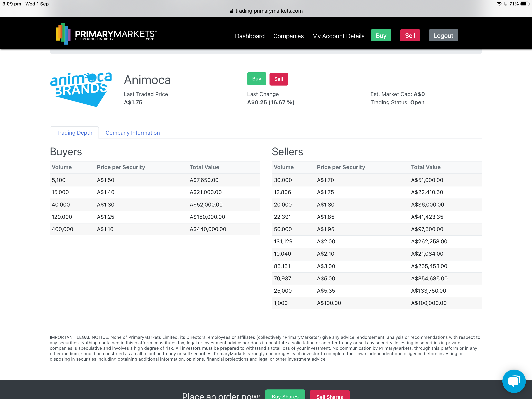532x399 pixels.
Task: Click Last Traded Price value A$1.75
Action: pos(133,102)
